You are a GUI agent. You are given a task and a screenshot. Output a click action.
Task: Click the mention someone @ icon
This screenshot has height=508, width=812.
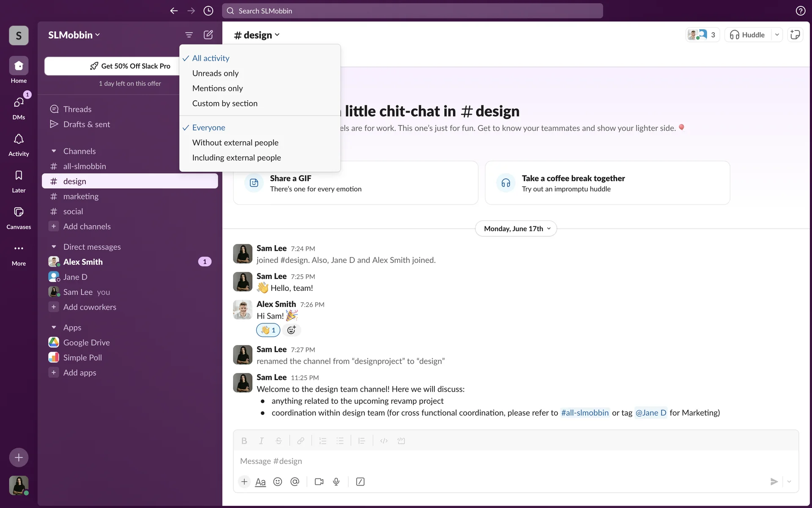click(295, 482)
